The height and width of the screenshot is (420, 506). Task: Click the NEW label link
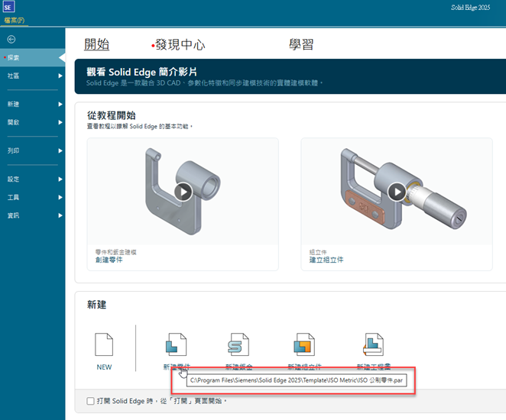pos(104,367)
